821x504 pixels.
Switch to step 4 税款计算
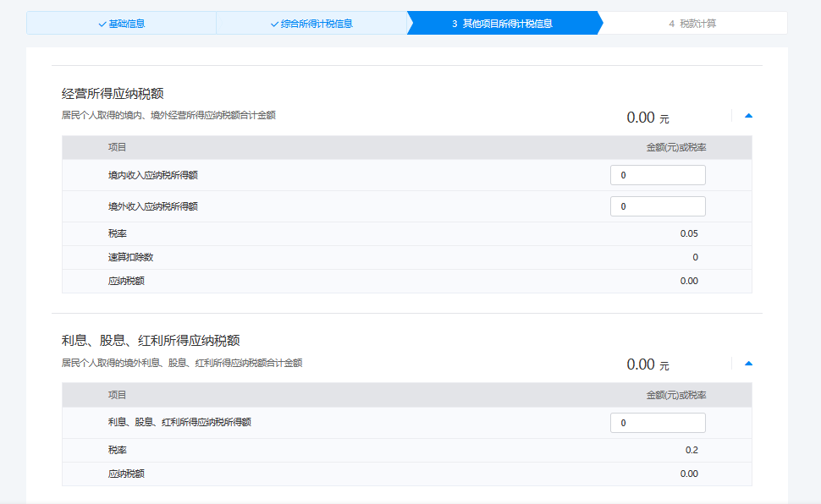click(692, 24)
